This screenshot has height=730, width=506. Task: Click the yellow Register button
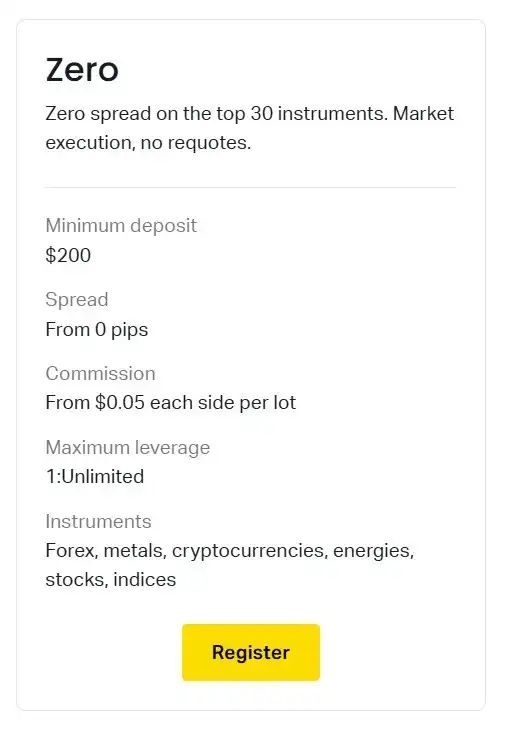click(x=251, y=652)
